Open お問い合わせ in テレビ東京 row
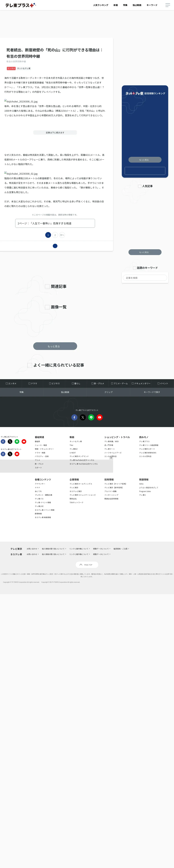174x868 pixels. point(33,549)
